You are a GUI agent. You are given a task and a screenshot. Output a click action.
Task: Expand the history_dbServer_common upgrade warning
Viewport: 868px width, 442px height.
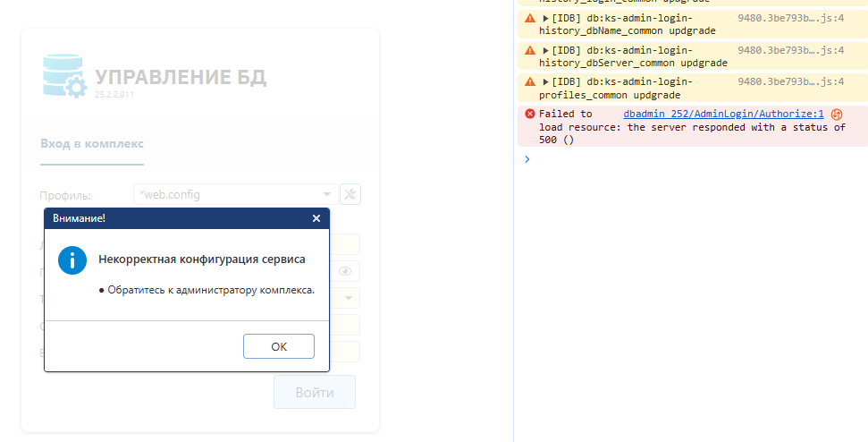pos(545,50)
